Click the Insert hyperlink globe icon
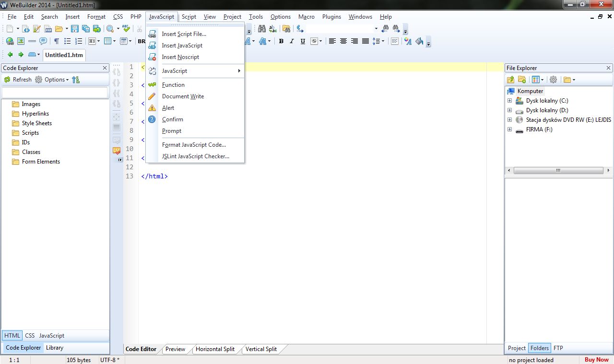The height and width of the screenshot is (364, 614). [10, 41]
